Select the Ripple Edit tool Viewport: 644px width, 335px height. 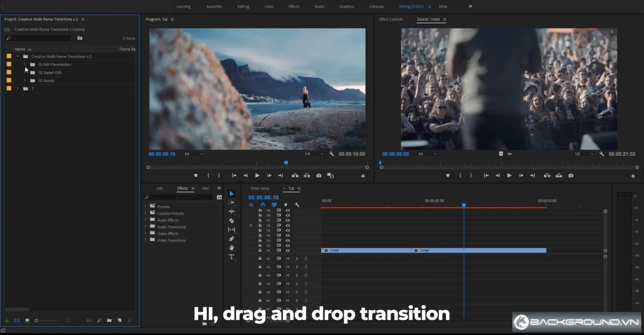coord(231,211)
